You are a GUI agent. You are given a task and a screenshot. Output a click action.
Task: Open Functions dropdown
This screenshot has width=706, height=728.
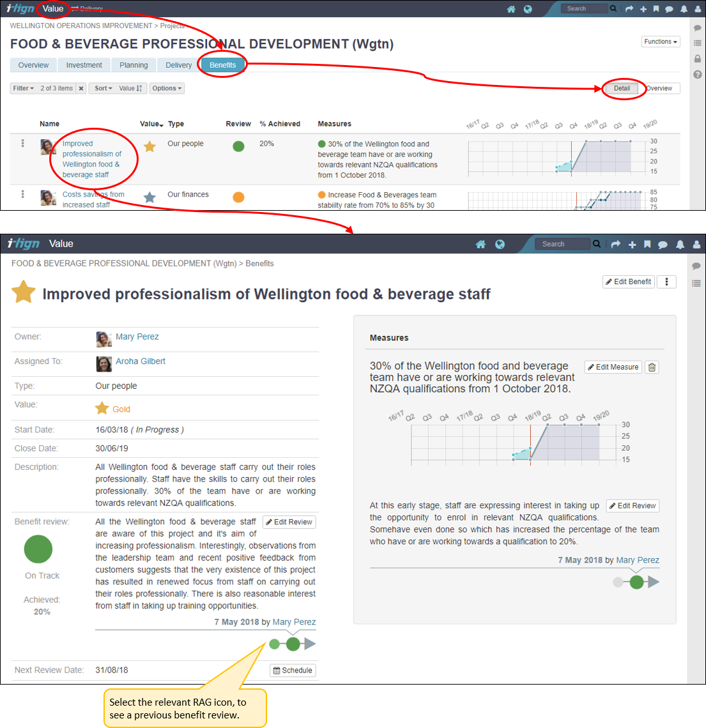tap(661, 42)
